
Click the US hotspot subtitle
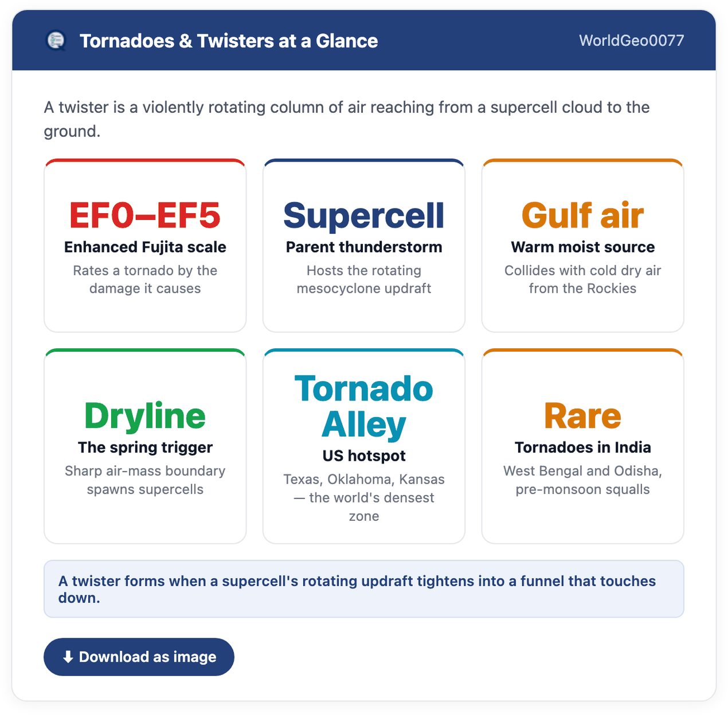pyautogui.click(x=364, y=456)
